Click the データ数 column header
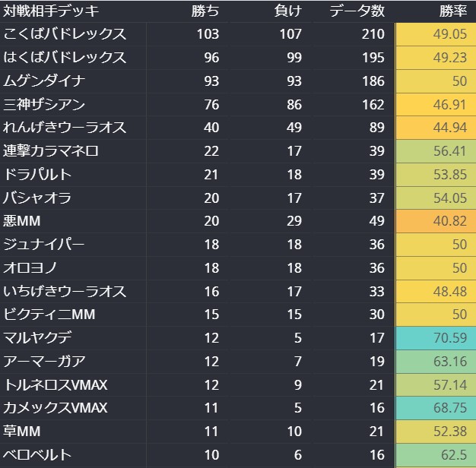Screen dimensions: 476x468 coord(357,11)
